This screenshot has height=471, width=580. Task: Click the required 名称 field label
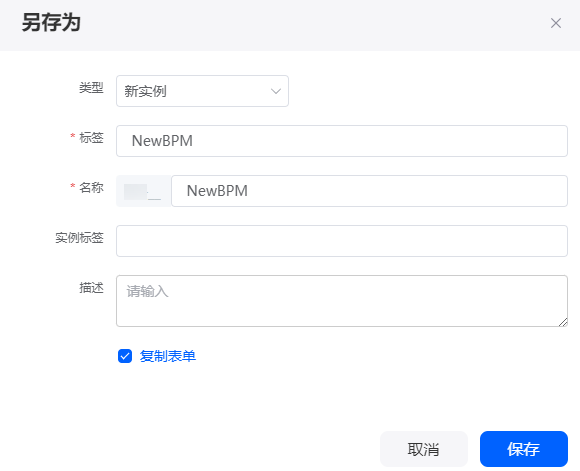pyautogui.click(x=91, y=188)
